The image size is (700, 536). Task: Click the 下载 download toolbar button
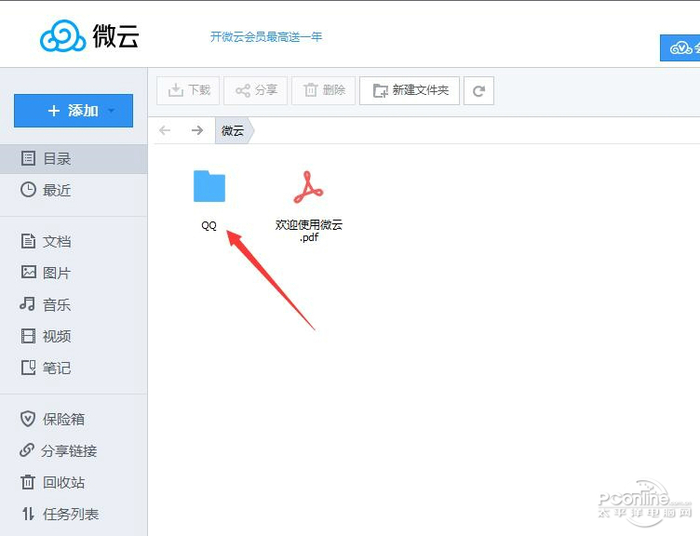pyautogui.click(x=188, y=91)
